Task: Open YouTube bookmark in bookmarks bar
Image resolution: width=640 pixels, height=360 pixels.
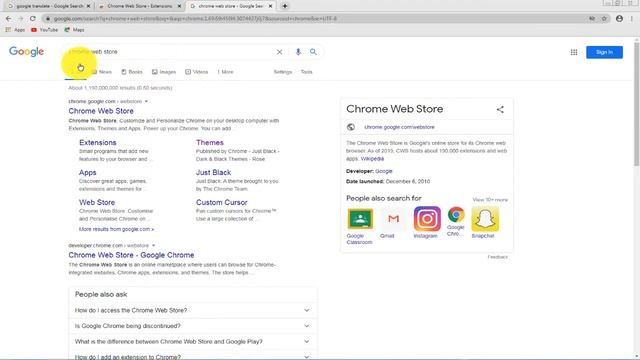Action: click(44, 30)
